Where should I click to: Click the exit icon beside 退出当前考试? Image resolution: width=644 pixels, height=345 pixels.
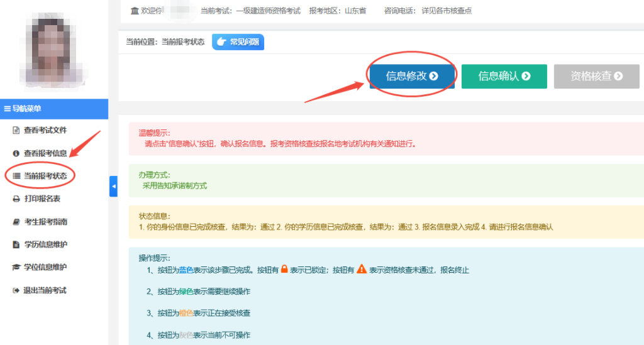coord(16,290)
